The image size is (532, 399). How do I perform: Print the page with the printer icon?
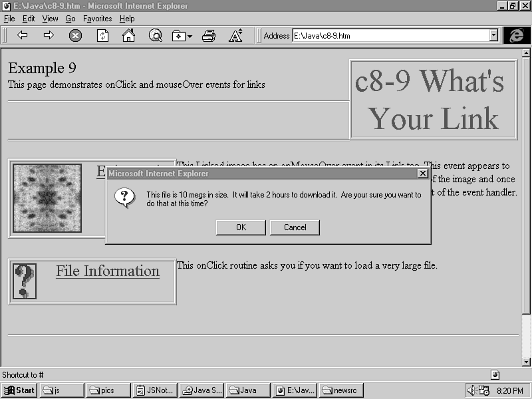209,36
